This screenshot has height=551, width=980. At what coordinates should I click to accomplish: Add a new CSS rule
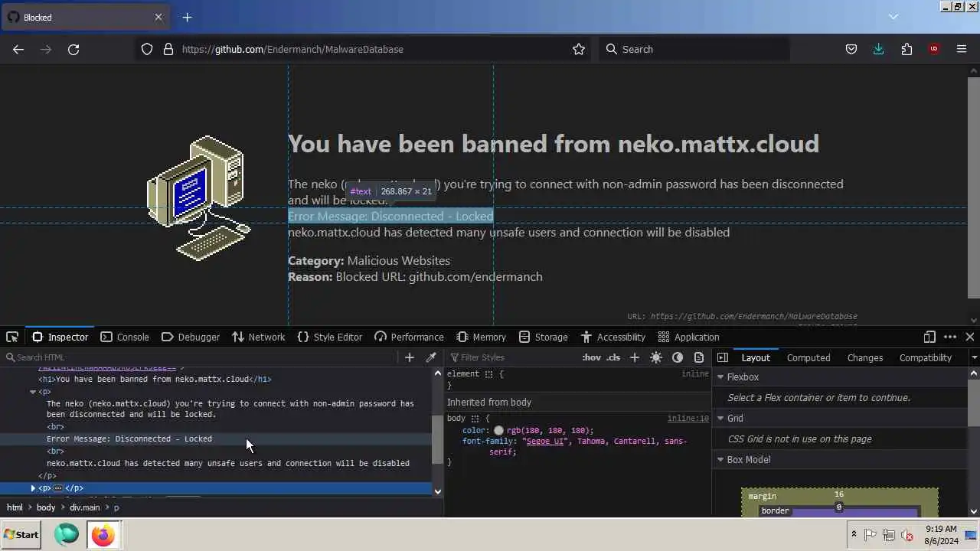point(634,357)
